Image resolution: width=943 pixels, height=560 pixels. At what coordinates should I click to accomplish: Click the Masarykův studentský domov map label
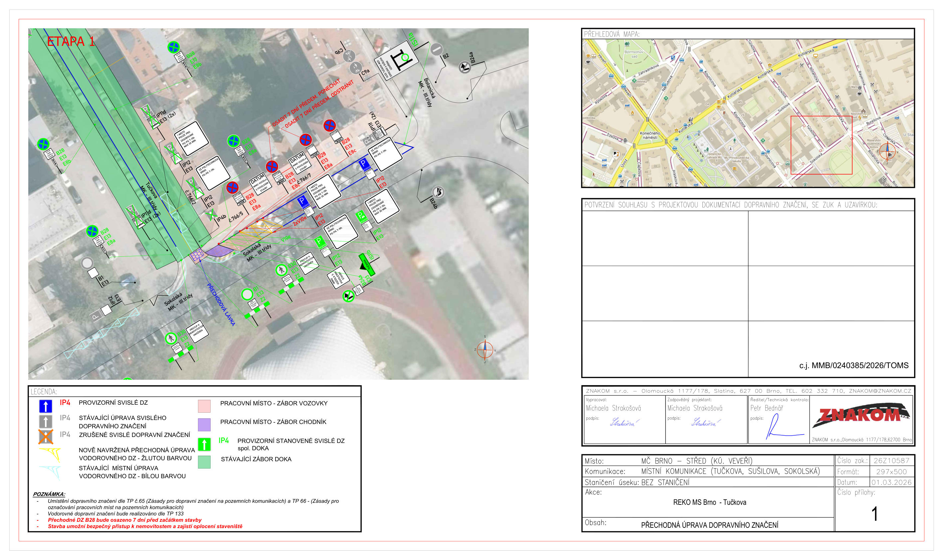click(873, 144)
